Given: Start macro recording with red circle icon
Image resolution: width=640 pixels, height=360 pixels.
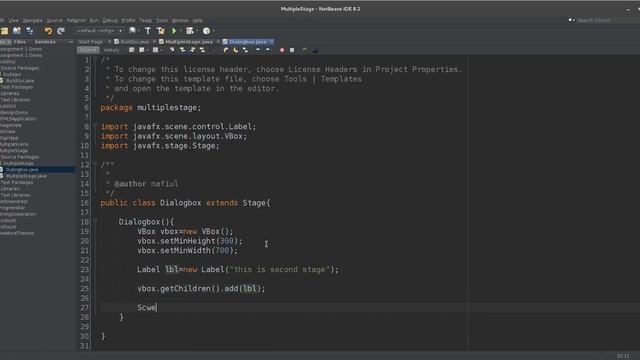Looking at the screenshot, I should [282, 50].
